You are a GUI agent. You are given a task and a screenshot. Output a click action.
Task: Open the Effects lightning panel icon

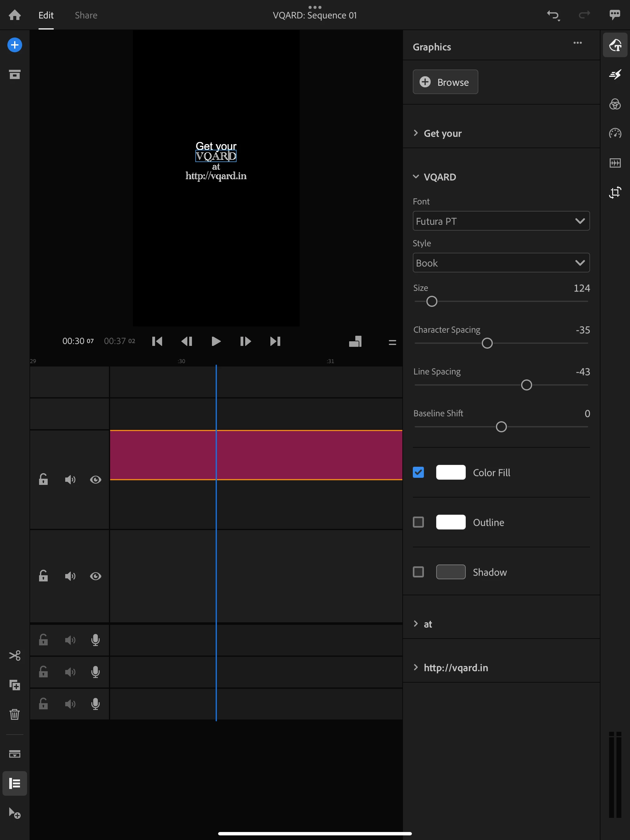point(615,74)
